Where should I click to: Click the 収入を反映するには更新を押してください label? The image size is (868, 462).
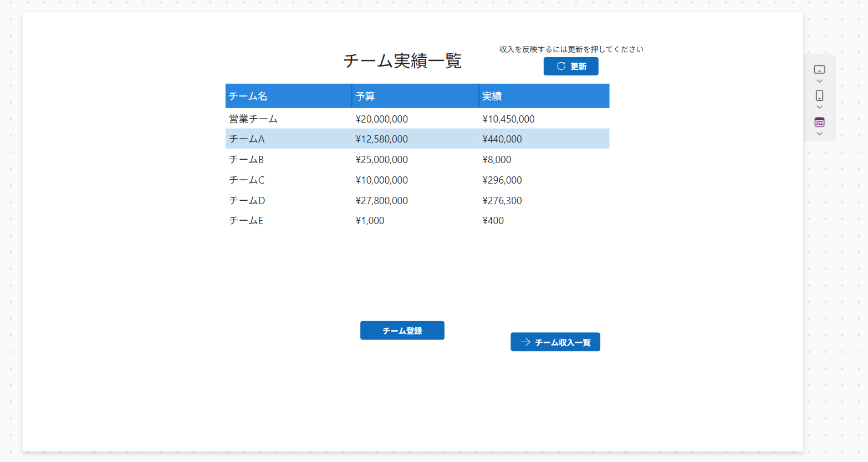pyautogui.click(x=571, y=49)
